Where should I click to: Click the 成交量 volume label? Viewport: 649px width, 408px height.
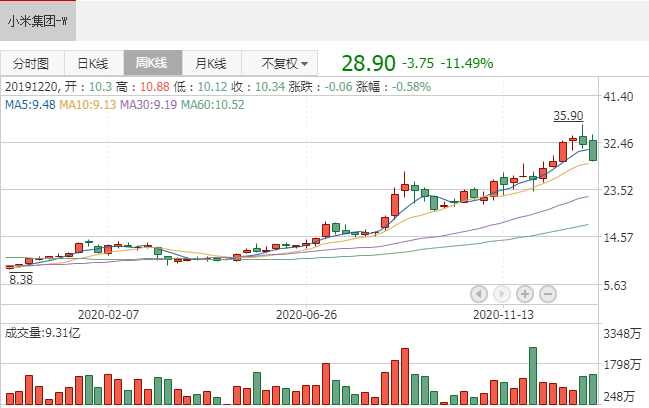pyautogui.click(x=44, y=332)
